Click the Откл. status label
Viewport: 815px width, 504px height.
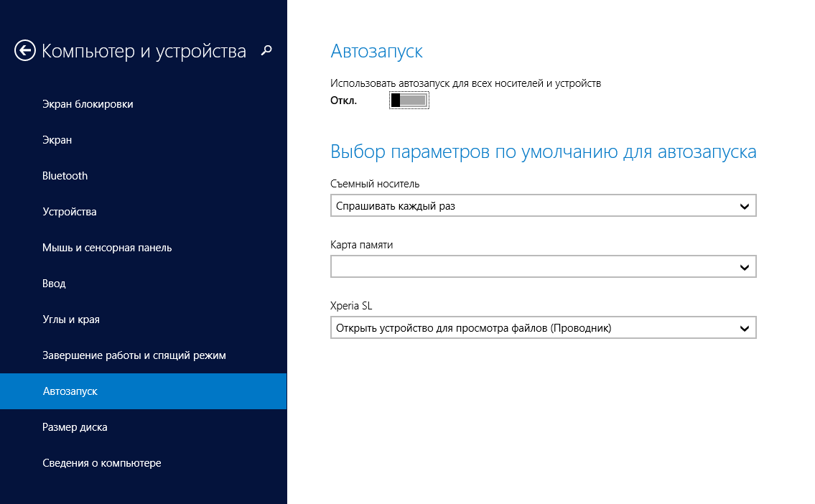point(343,101)
